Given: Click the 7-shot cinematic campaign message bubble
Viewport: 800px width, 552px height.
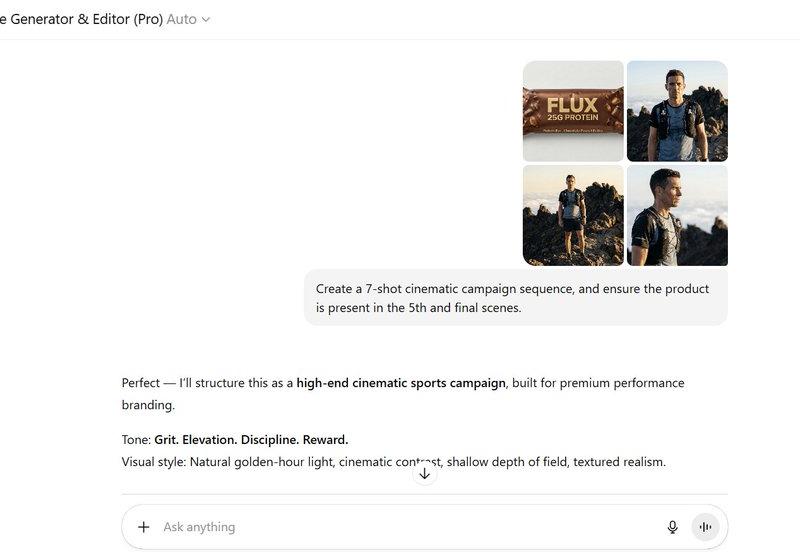Looking at the screenshot, I should pos(516,298).
